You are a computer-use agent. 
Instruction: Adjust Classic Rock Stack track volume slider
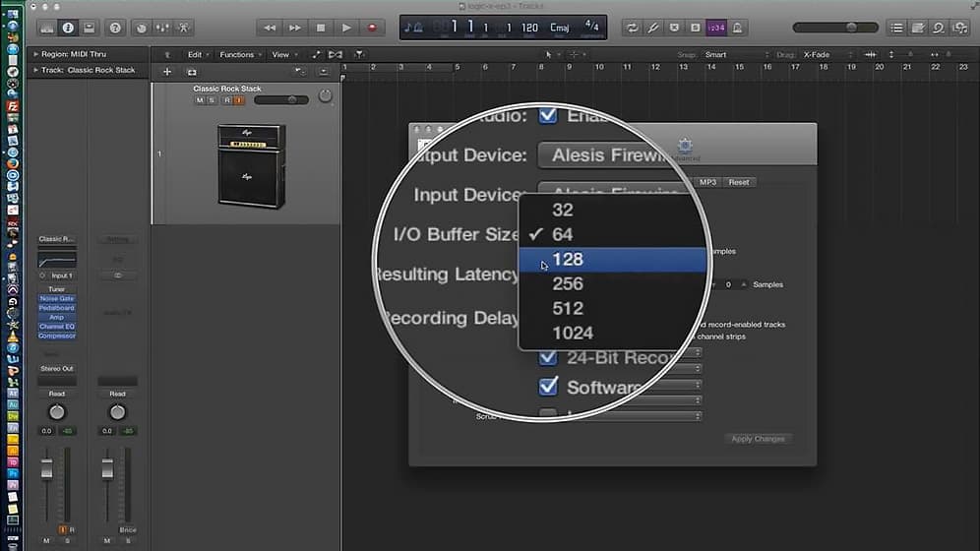[x=281, y=100]
